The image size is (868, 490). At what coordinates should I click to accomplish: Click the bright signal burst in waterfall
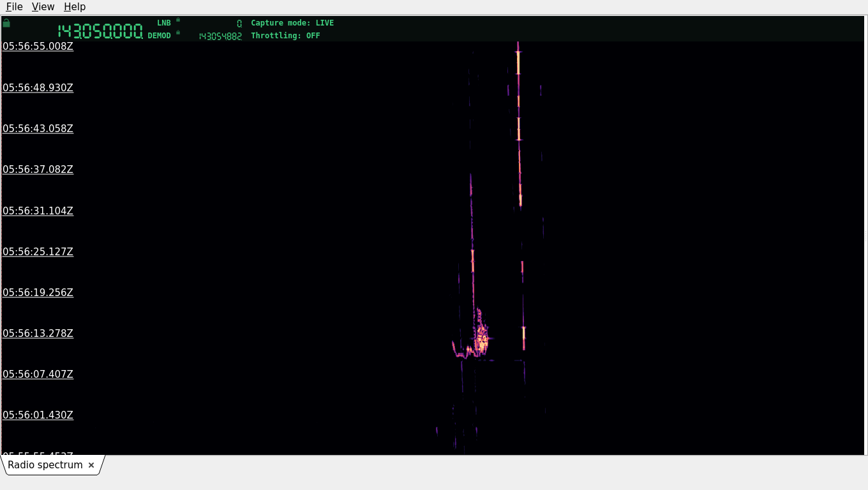[481, 338]
